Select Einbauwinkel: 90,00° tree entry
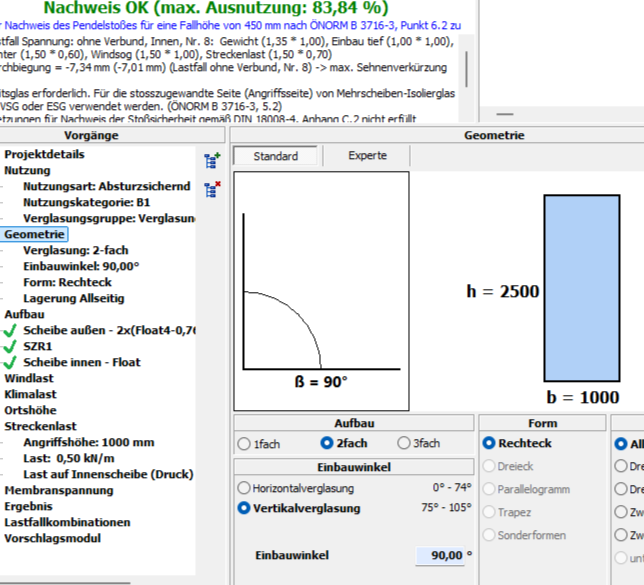 (81, 267)
